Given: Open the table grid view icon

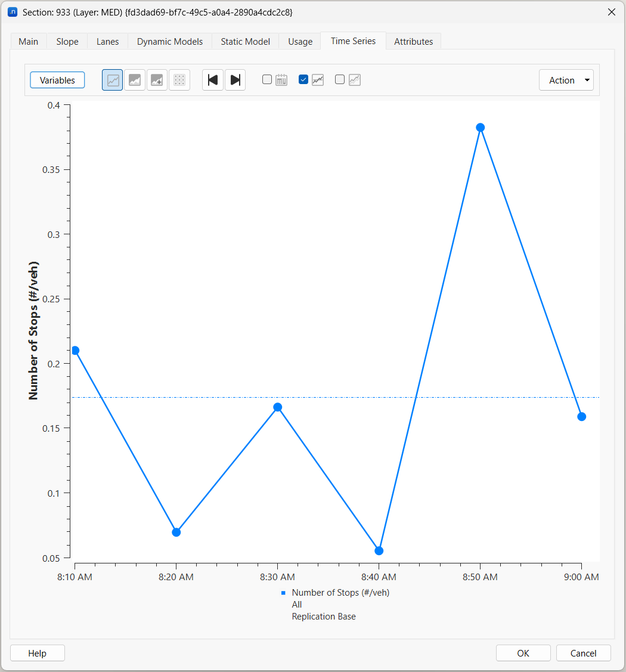Looking at the screenshot, I should point(179,80).
